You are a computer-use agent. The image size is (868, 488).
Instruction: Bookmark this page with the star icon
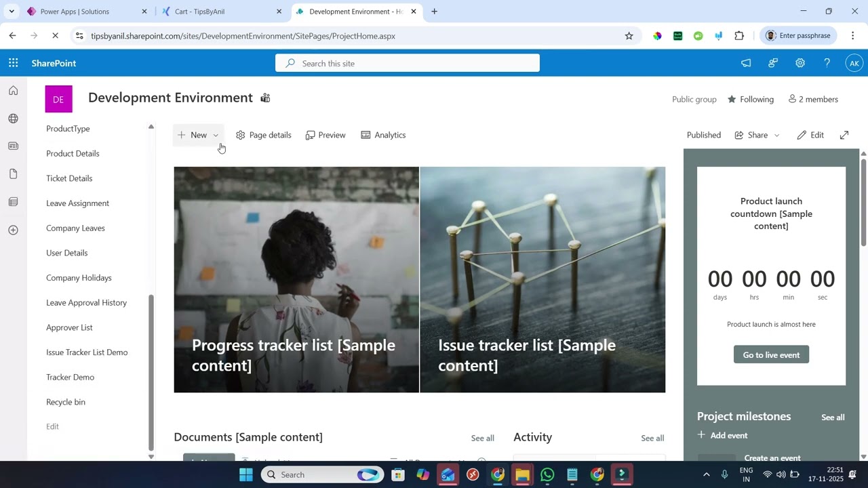point(629,36)
